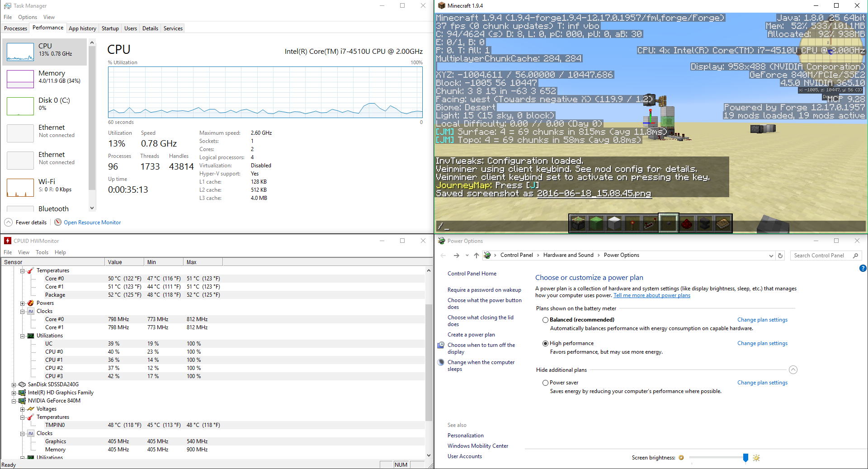The image size is (868, 469).
Task: Click the Powers flame icon
Action: coord(31,303)
